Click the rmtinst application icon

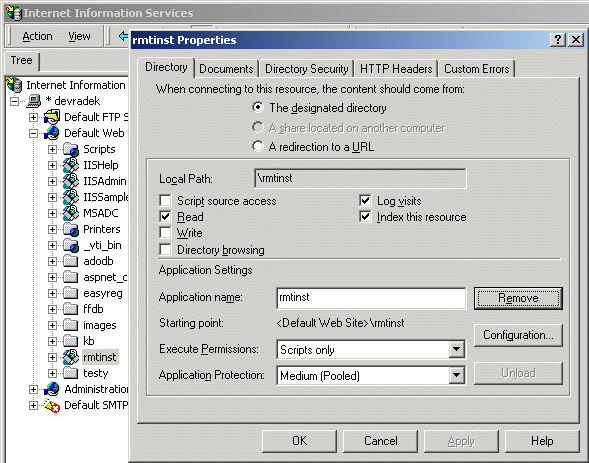(x=71, y=357)
